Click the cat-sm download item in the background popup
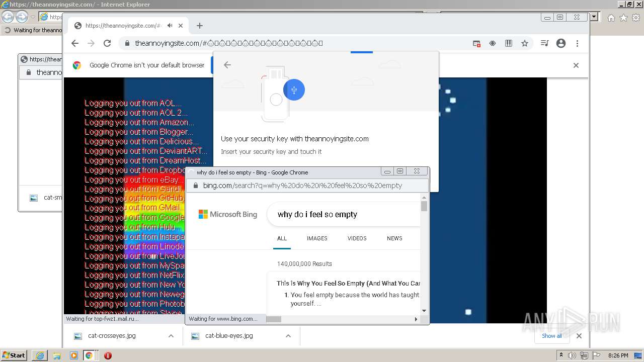The width and height of the screenshot is (644, 362). click(x=47, y=198)
